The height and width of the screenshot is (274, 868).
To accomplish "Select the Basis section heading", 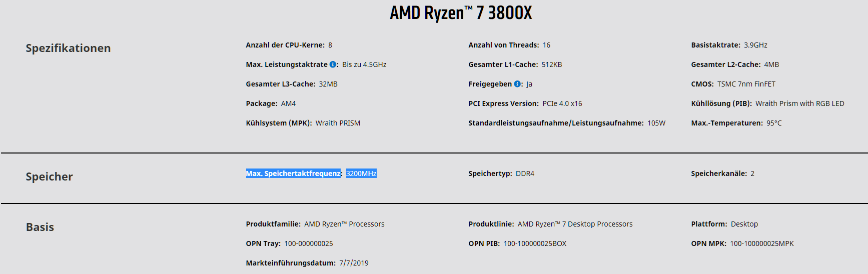I will pos(40,227).
